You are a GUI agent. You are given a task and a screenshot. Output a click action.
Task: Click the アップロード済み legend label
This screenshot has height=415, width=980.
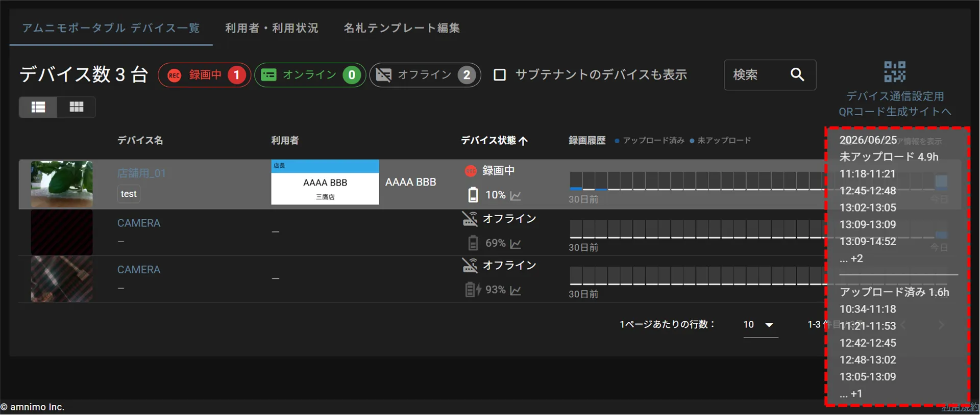(x=653, y=140)
